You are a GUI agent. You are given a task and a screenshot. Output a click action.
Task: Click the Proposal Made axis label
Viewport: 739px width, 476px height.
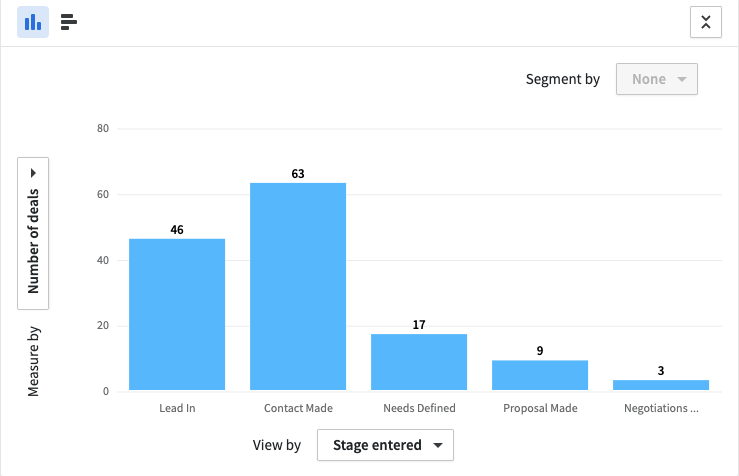point(540,408)
